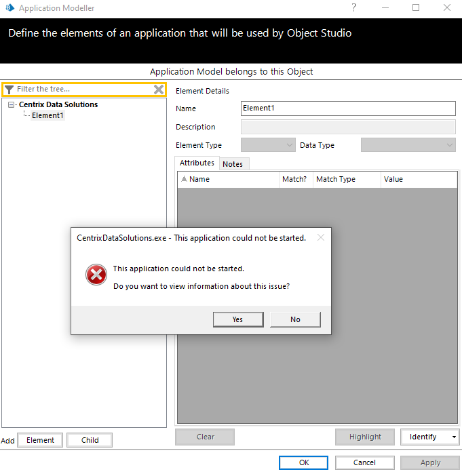Viewport: 462px width, 476px height.
Task: Click the funnel filter icon
Action: [9, 90]
